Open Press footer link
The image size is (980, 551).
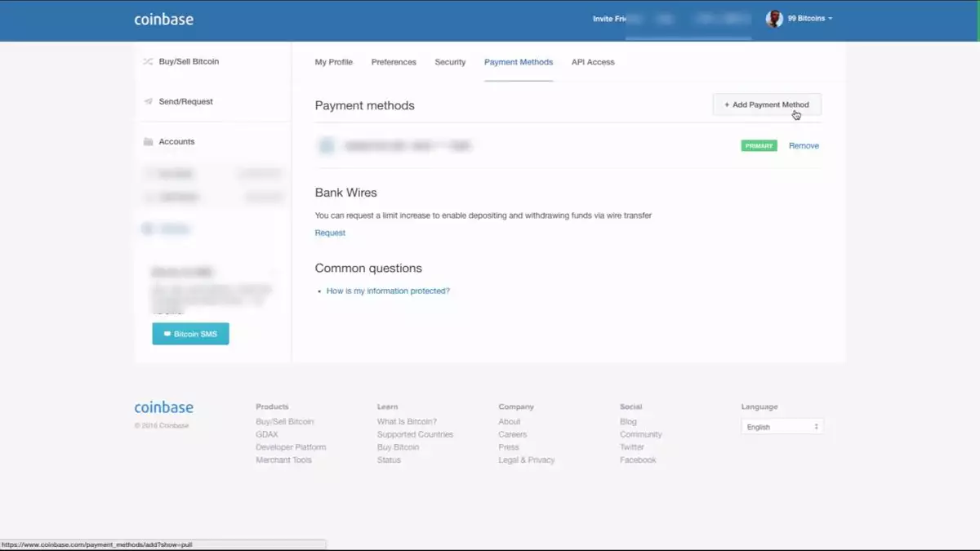(x=508, y=447)
